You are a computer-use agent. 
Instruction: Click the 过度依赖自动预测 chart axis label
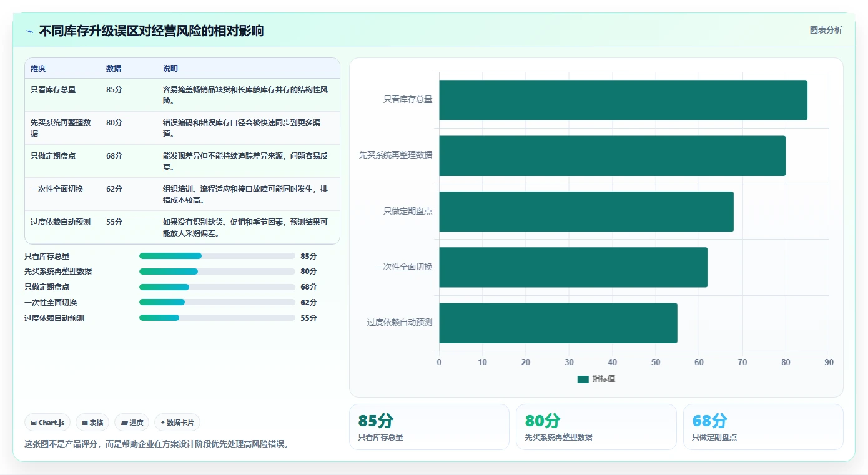point(400,323)
